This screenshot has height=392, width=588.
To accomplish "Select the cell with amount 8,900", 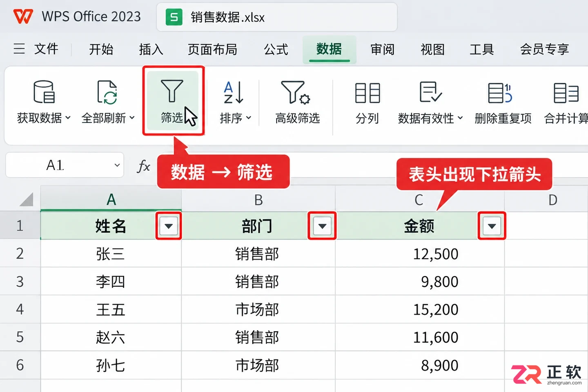I will [420, 365].
